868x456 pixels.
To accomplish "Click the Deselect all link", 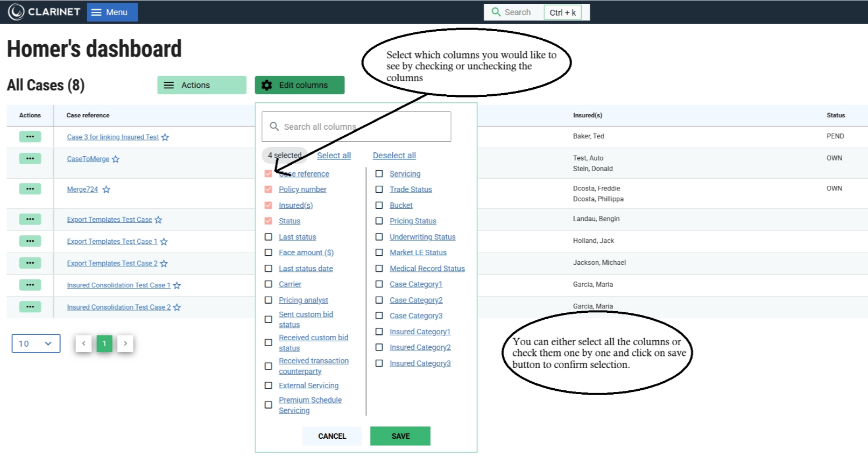I will 394,156.
